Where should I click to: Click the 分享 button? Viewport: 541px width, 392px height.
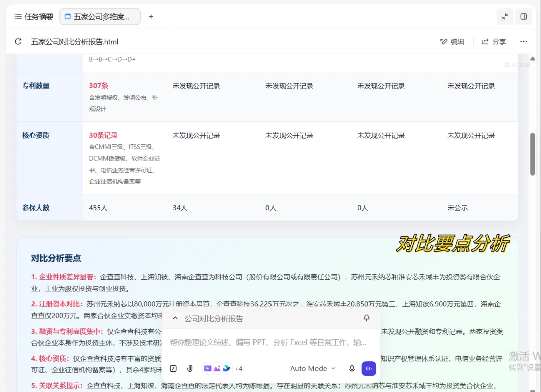click(494, 42)
